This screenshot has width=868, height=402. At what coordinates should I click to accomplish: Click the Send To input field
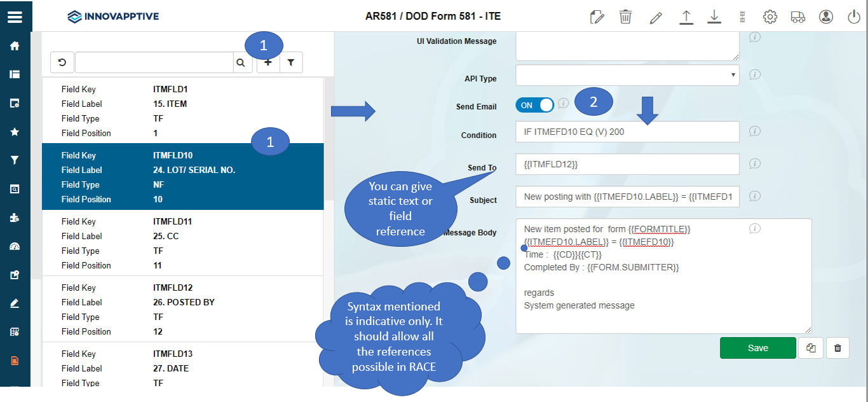pyautogui.click(x=627, y=164)
